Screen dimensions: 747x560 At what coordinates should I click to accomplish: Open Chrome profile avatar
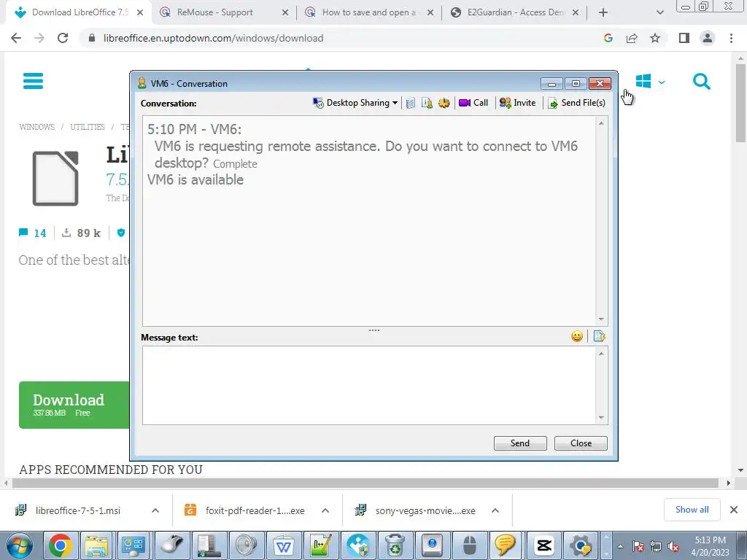(x=708, y=38)
